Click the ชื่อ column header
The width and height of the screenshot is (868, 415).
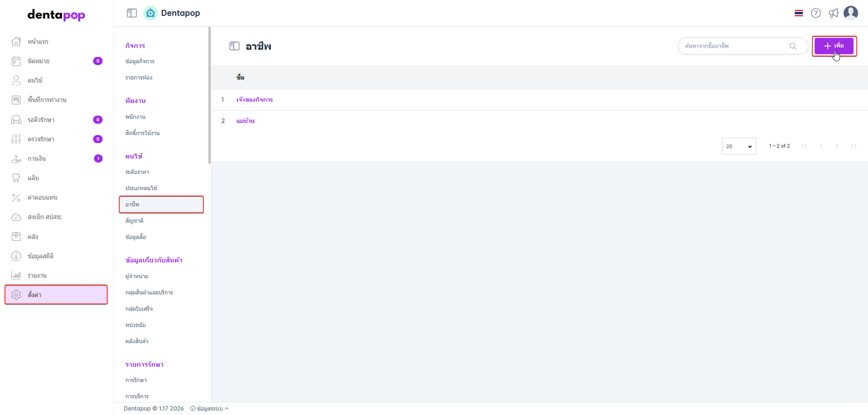pyautogui.click(x=241, y=77)
